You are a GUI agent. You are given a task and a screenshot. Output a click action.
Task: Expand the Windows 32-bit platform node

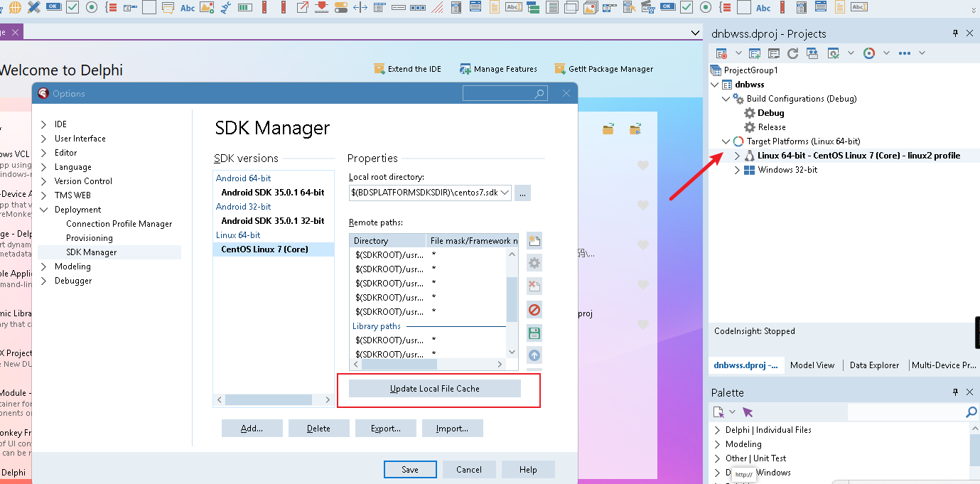coord(737,170)
